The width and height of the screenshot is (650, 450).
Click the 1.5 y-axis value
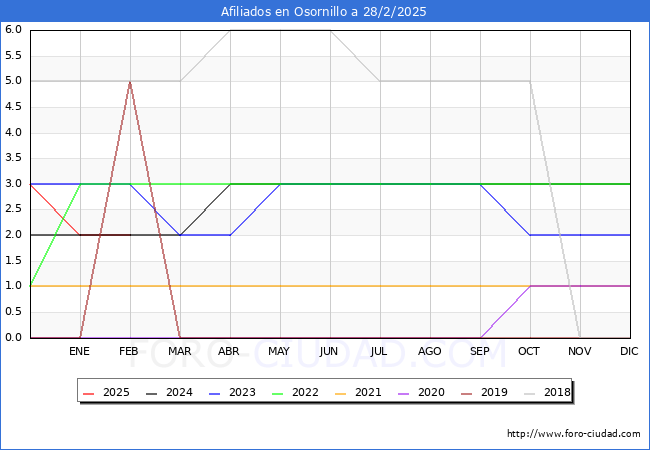(13, 260)
